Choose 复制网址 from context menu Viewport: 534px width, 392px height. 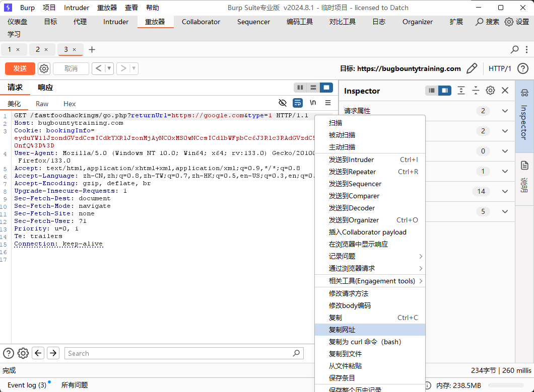coord(370,330)
